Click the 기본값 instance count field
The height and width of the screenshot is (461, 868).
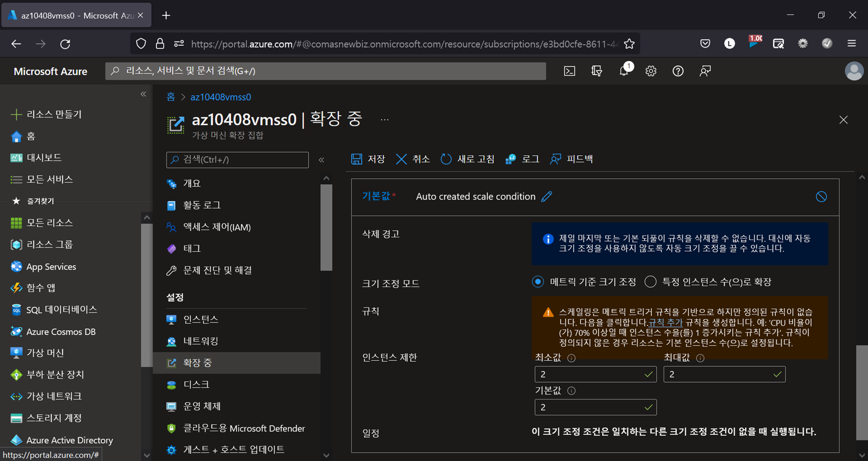click(x=595, y=407)
